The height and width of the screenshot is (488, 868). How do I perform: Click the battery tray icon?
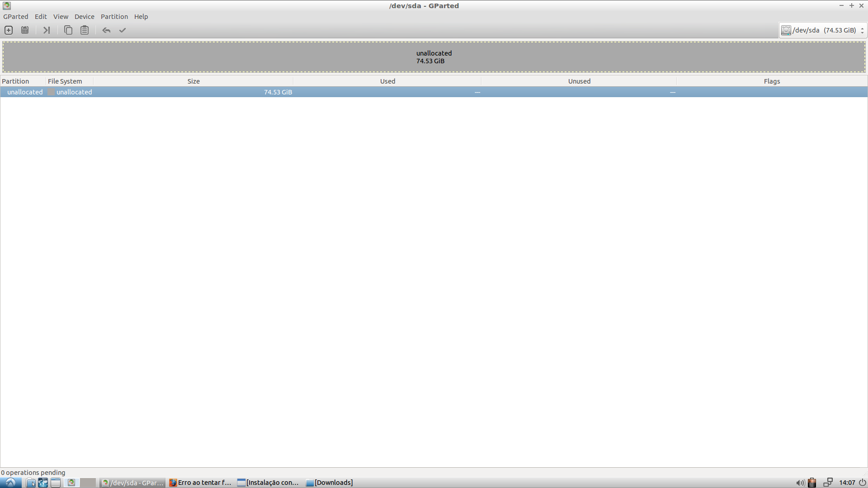pyautogui.click(x=812, y=483)
